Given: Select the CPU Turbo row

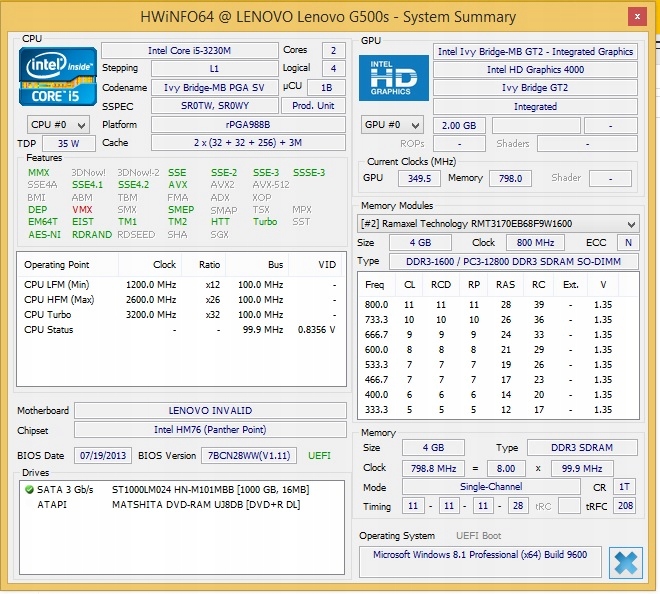Looking at the screenshot, I should [181, 315].
